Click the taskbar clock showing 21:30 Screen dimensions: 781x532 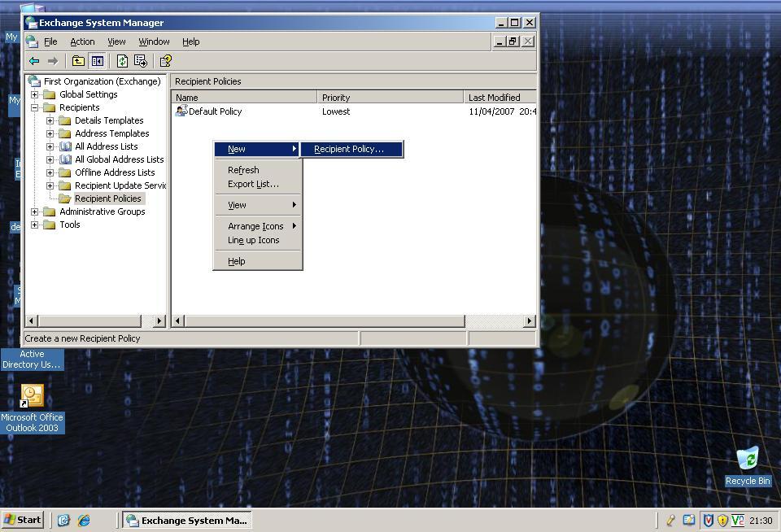pyautogui.click(x=761, y=521)
